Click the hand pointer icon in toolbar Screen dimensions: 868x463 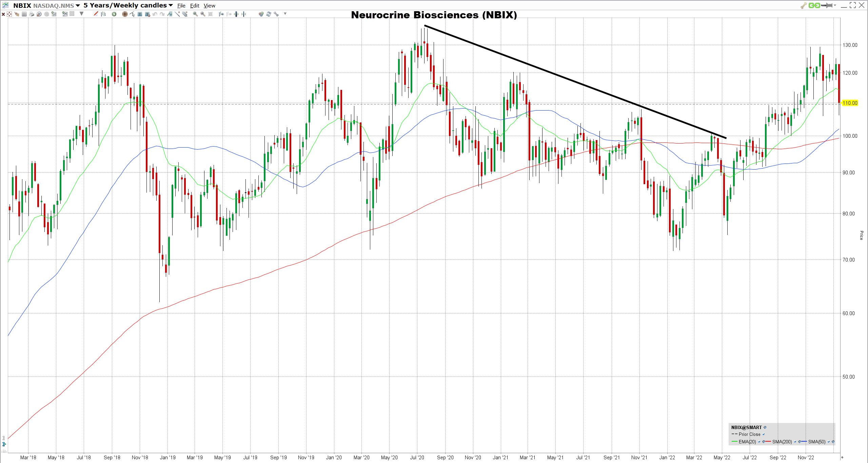17,14
